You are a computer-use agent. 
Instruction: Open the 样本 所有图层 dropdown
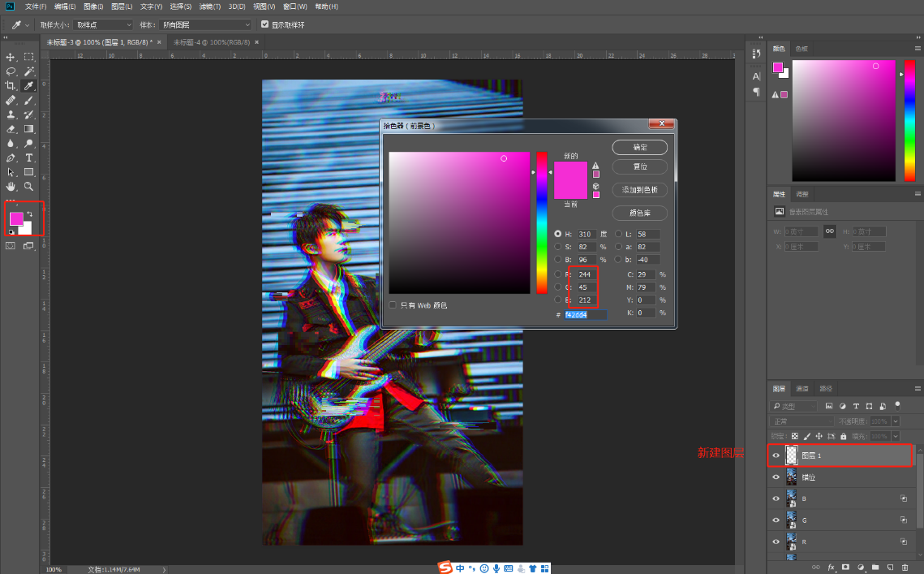click(x=206, y=25)
